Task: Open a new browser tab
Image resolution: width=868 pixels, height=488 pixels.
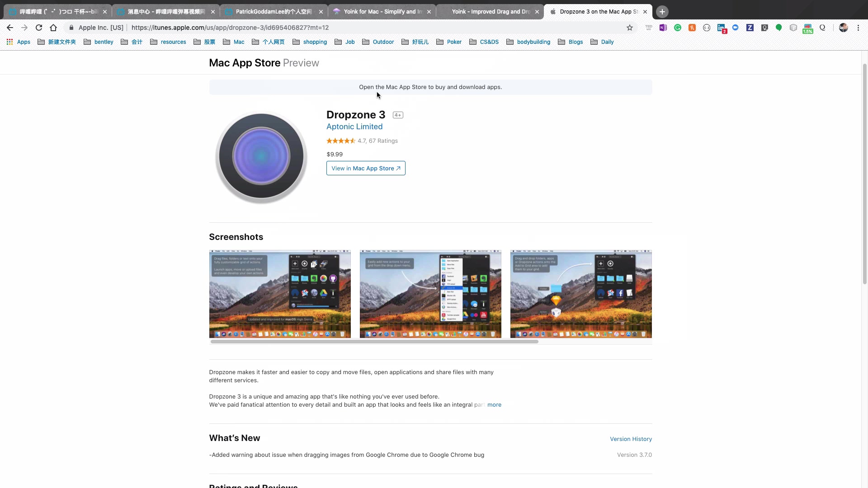Action: point(662,12)
